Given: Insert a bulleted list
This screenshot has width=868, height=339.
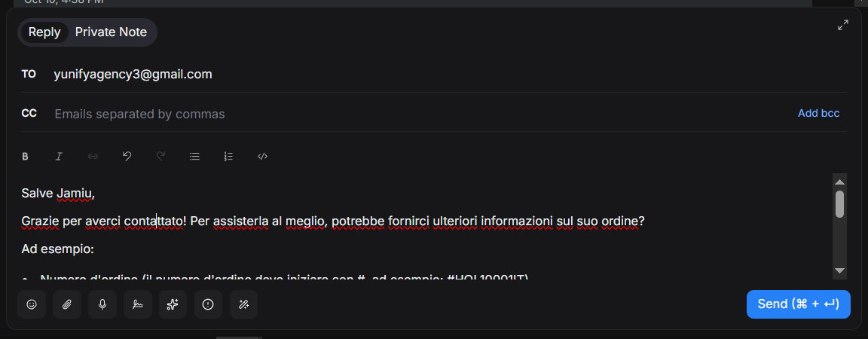Looking at the screenshot, I should pyautogui.click(x=194, y=157).
